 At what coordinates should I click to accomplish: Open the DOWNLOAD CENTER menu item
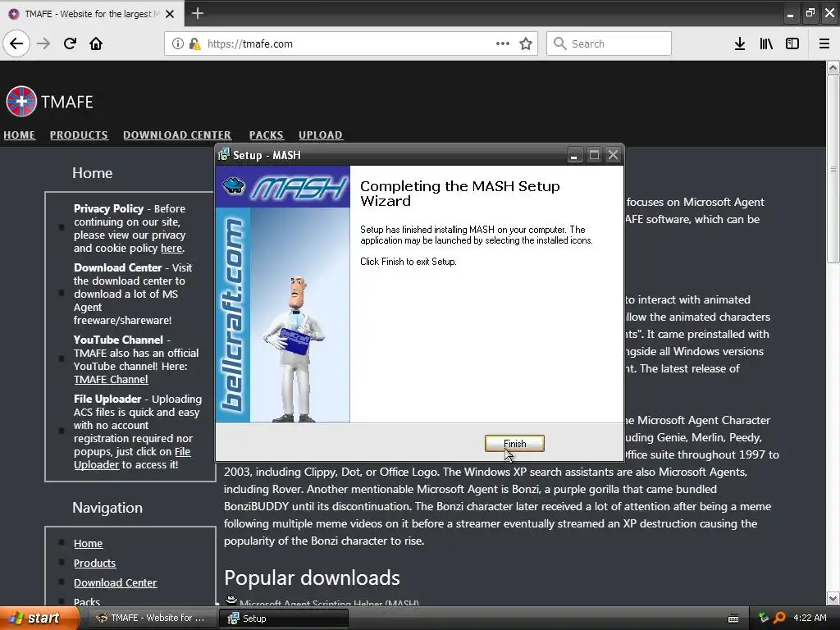click(x=177, y=135)
